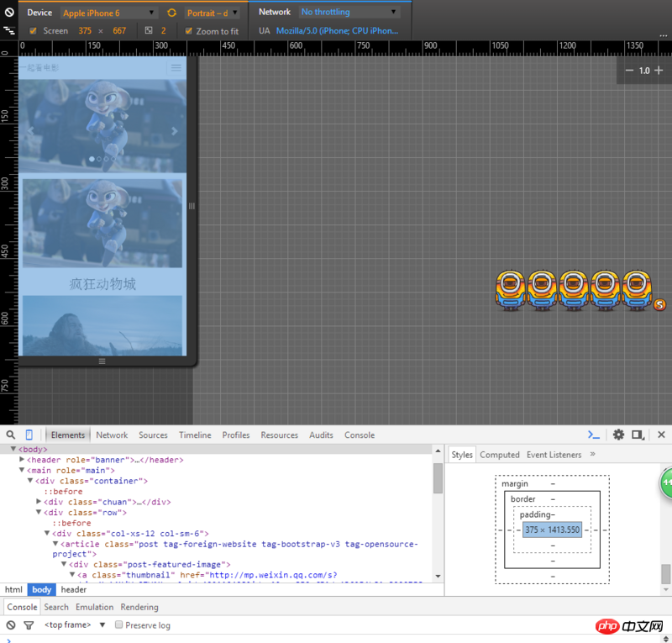
Task: Uncheck the Screen checkbox
Action: point(34,31)
